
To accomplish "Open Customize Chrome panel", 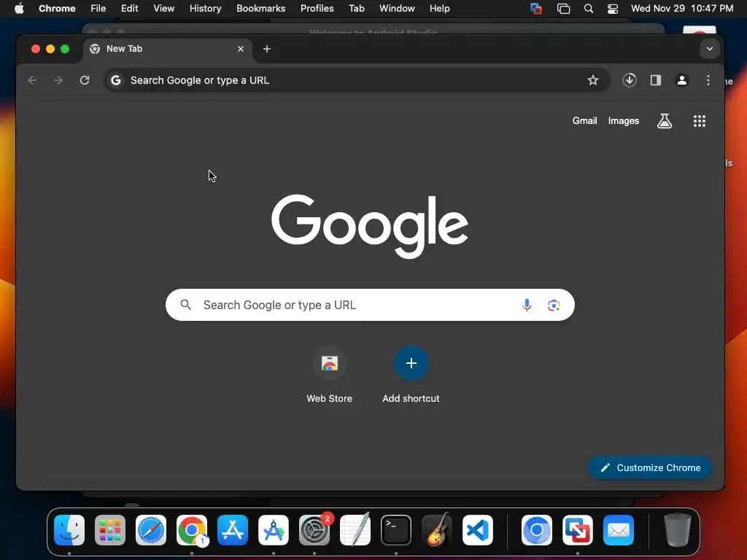I will click(x=650, y=467).
